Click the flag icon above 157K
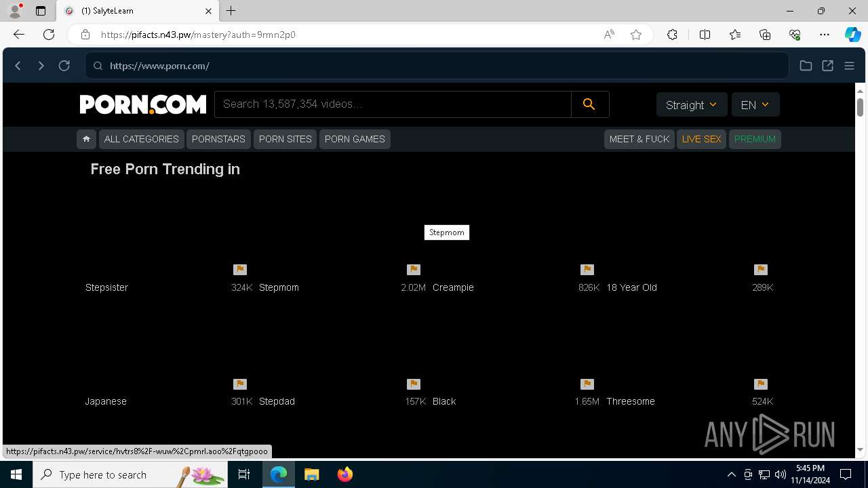Viewport: 868px width, 488px height. (414, 384)
